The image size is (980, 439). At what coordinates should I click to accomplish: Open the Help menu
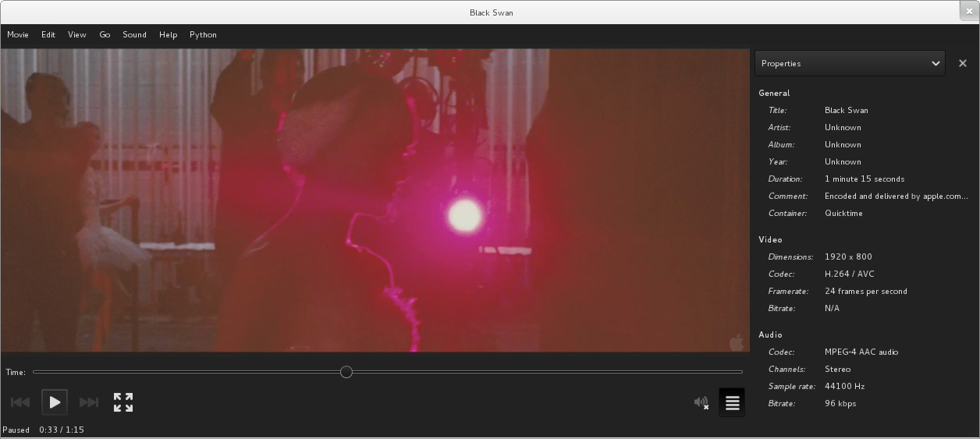168,34
